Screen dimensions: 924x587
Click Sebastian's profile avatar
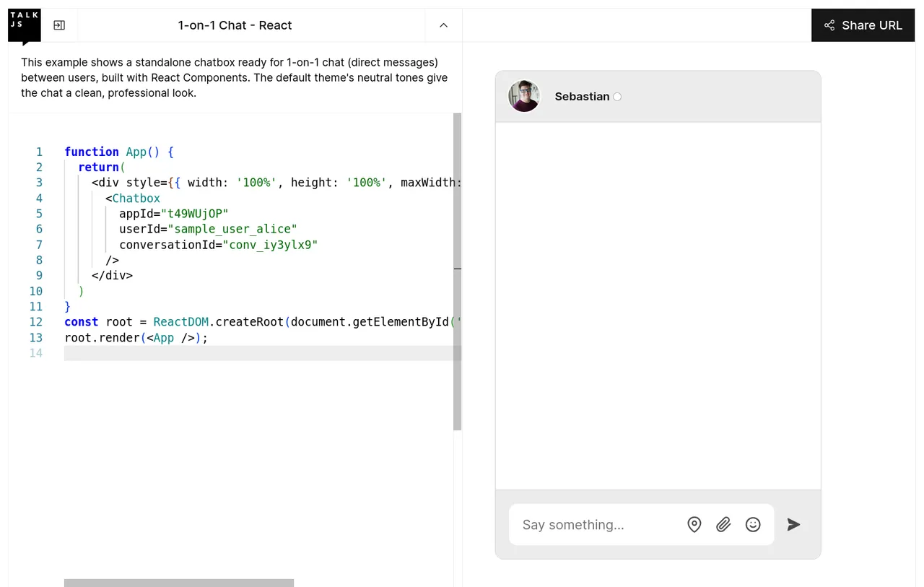coord(523,95)
